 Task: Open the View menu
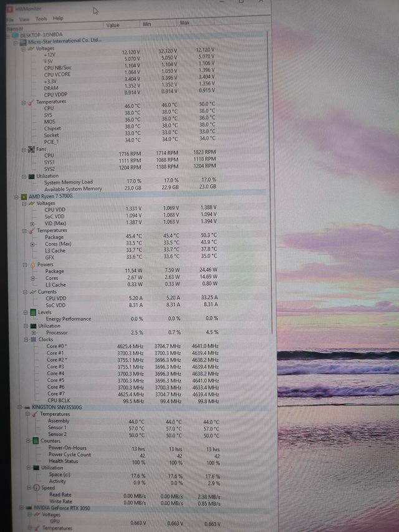[24, 19]
